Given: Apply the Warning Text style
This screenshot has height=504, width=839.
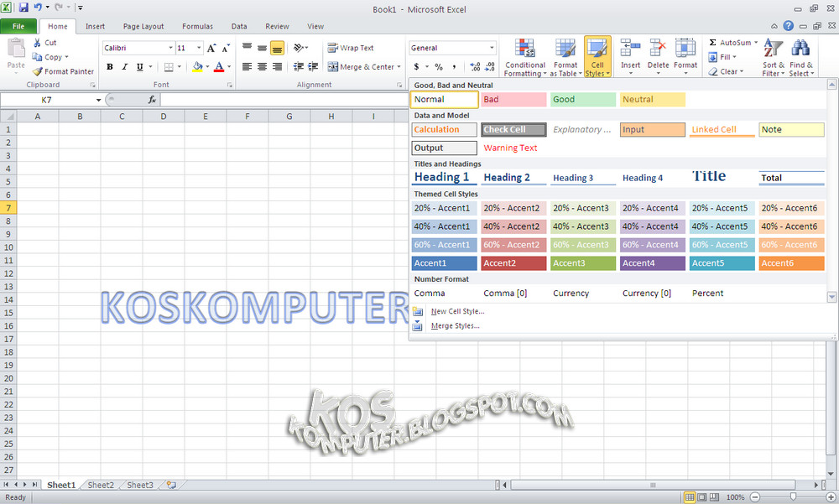Looking at the screenshot, I should point(510,148).
